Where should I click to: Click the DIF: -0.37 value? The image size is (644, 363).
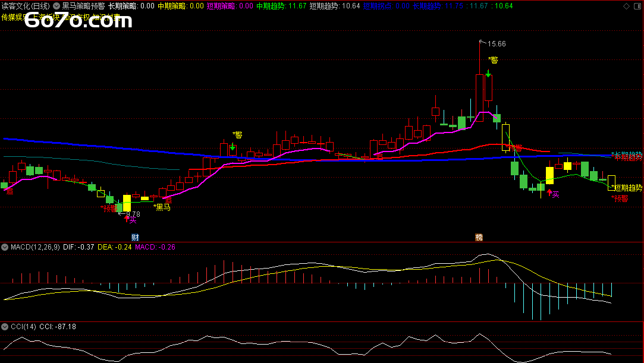click(78, 247)
